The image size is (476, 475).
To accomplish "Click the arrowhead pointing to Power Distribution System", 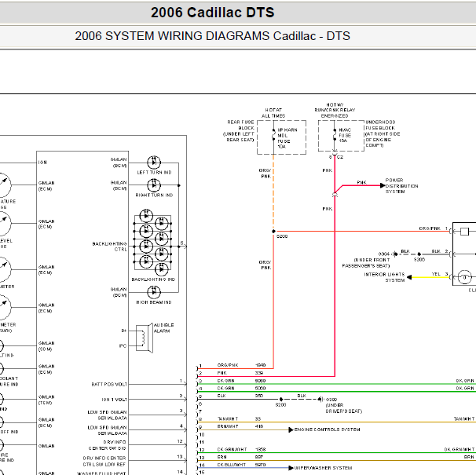I will pos(383,185).
